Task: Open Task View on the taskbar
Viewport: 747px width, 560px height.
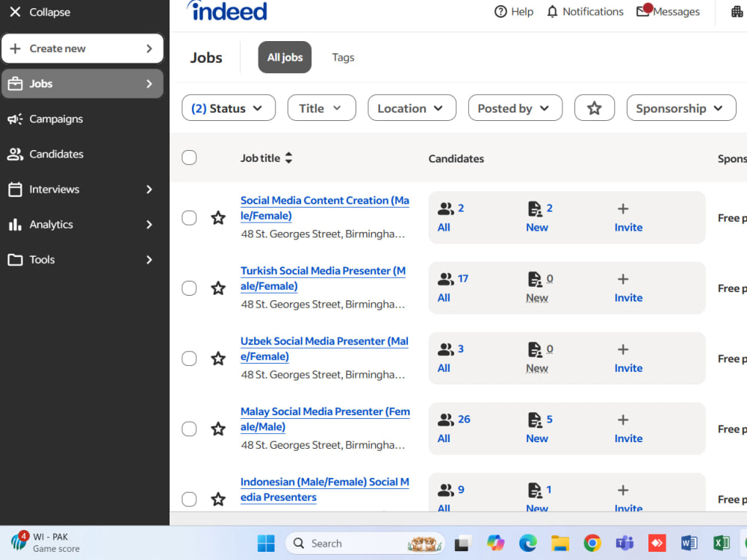Action: coord(462,544)
